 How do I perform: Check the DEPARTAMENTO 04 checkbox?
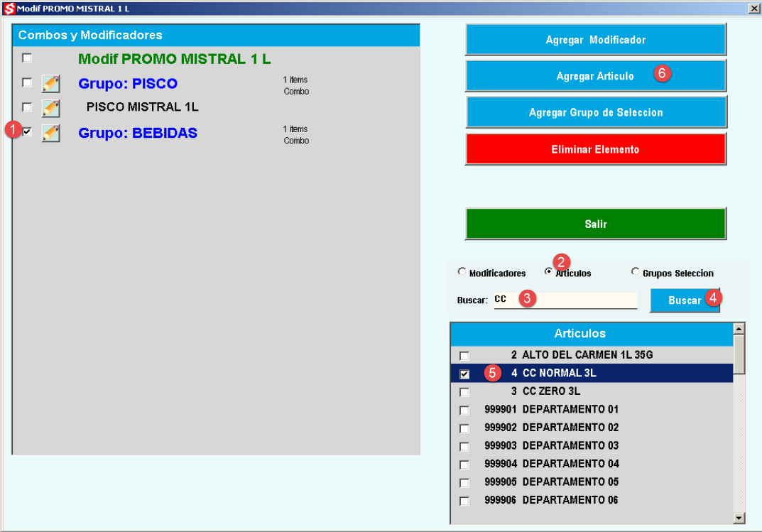click(464, 465)
